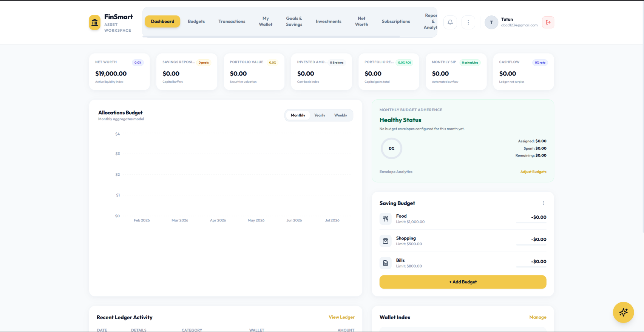The image size is (644, 332).
Task: Click the View Ledger link
Action: [x=341, y=317]
